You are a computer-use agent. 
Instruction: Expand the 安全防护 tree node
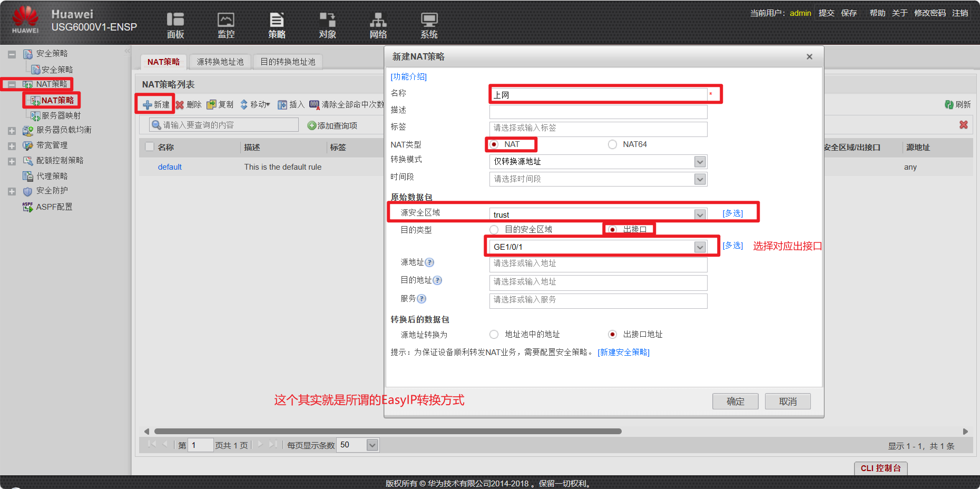pyautogui.click(x=12, y=192)
